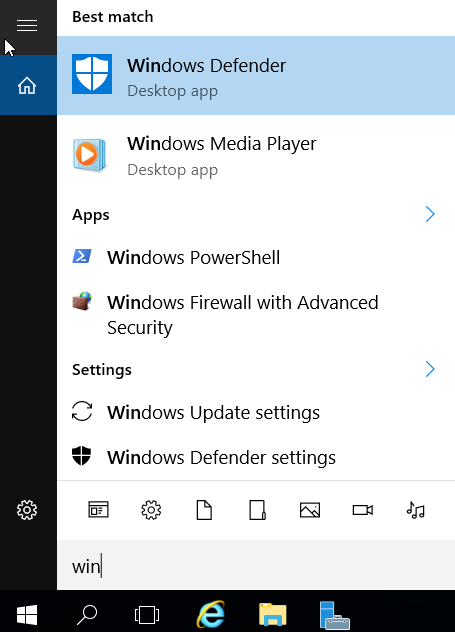Image resolution: width=455 pixels, height=632 pixels.
Task: Open Windows PowerShell
Action: 256,257
